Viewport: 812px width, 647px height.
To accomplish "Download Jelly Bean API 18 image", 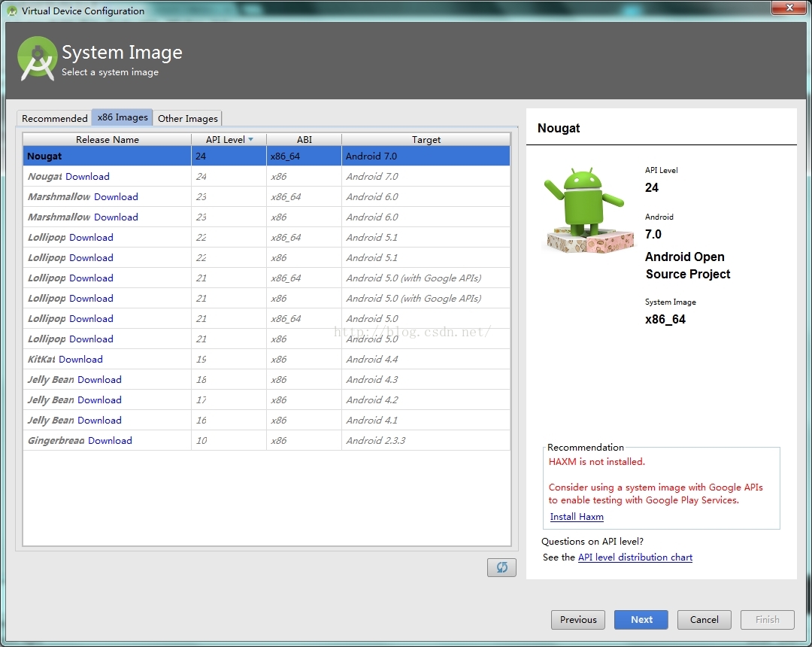I will (99, 380).
